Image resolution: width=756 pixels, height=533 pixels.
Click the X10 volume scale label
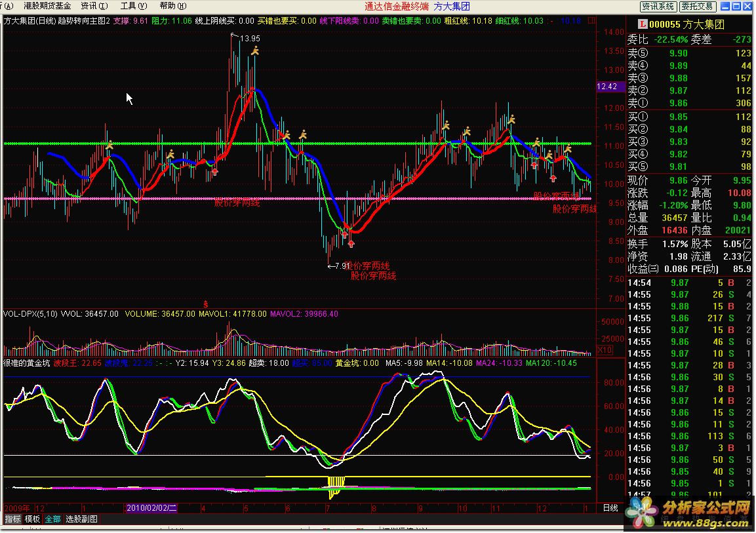(605, 350)
